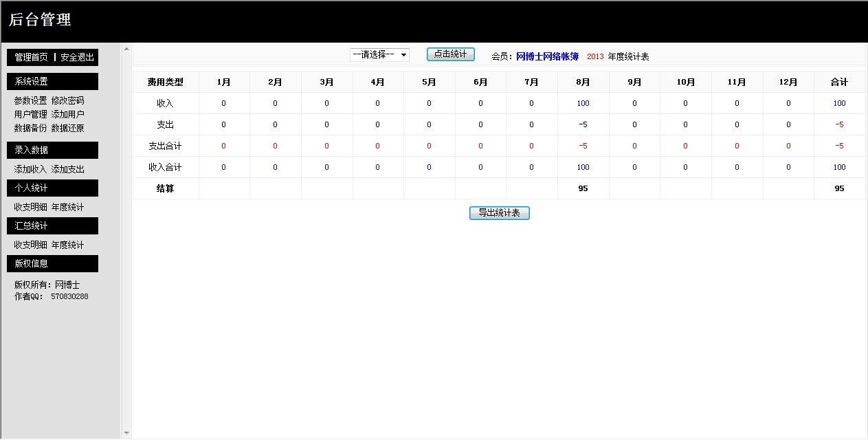Click member name 网博士网络帐簿

coord(547,56)
